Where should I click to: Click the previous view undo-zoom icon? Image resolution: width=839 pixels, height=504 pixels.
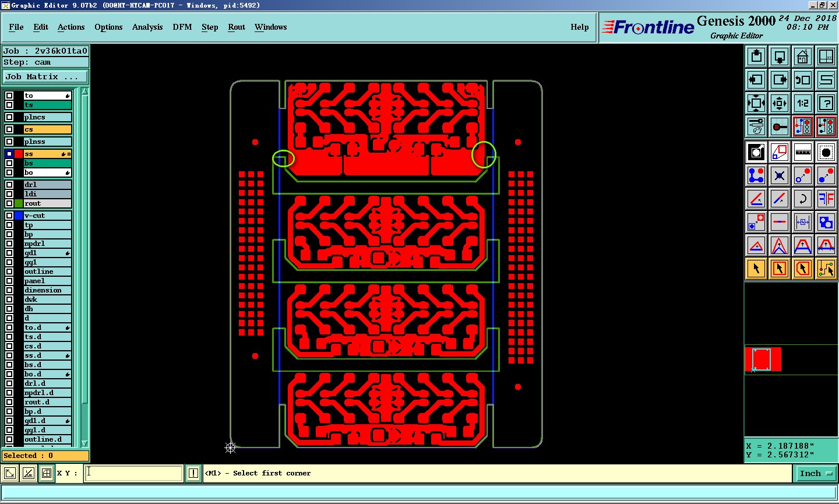[x=803, y=80]
